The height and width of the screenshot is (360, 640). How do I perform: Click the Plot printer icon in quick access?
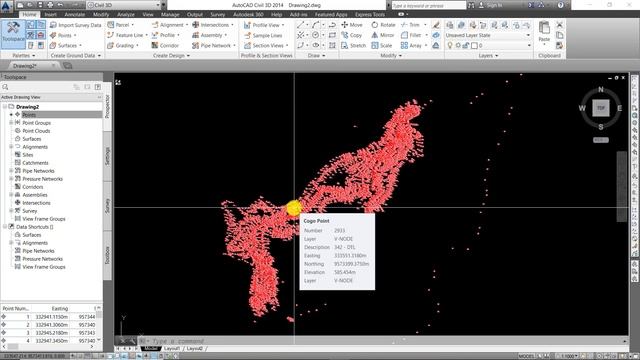50,5
